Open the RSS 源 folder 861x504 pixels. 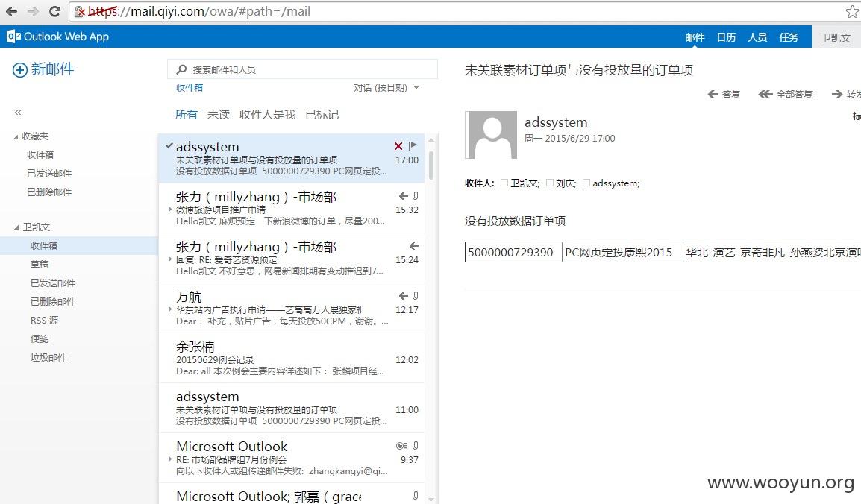pos(45,321)
